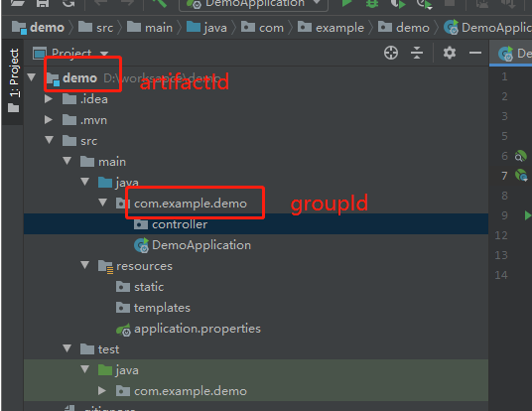Collapse the src folder arrow
This screenshot has width=532, height=411.
(50, 140)
